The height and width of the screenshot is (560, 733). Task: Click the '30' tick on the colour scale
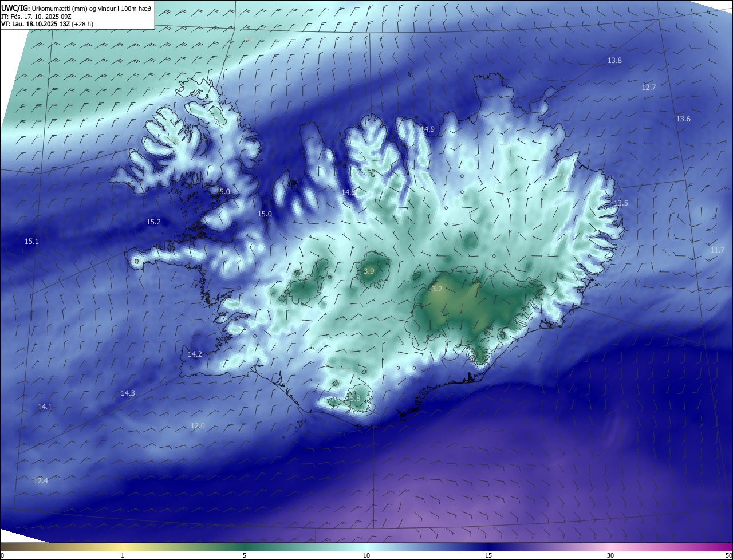(610, 555)
